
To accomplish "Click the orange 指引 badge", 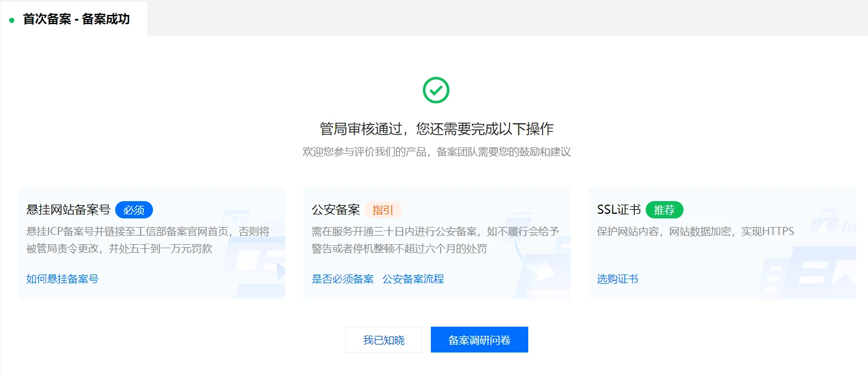I will pos(383,210).
